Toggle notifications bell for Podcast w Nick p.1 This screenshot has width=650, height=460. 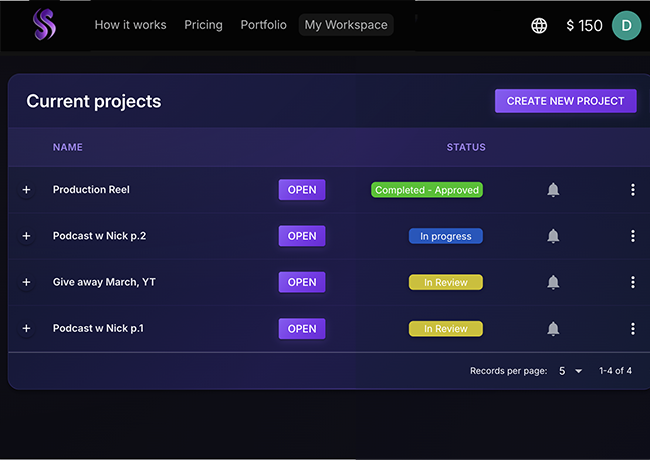click(x=553, y=328)
